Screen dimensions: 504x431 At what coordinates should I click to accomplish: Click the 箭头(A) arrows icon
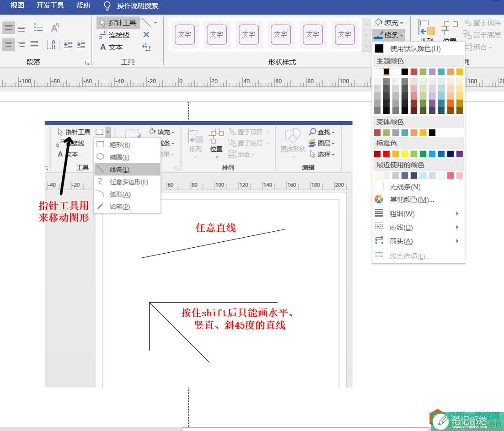379,240
